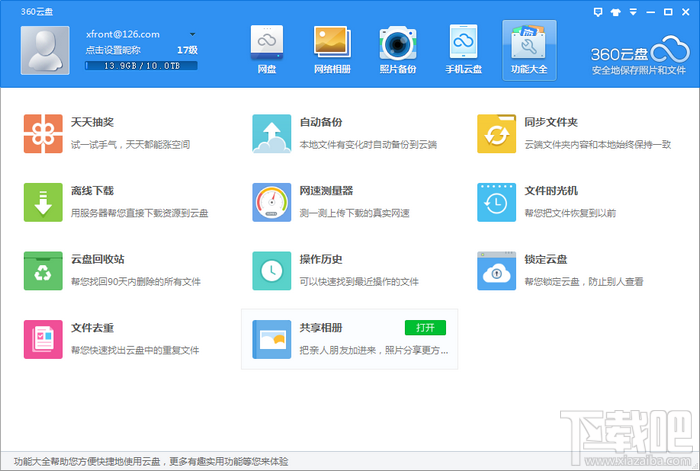The image size is (700, 471).
Task: Minimize the 360云盘 window
Action: 650,13
